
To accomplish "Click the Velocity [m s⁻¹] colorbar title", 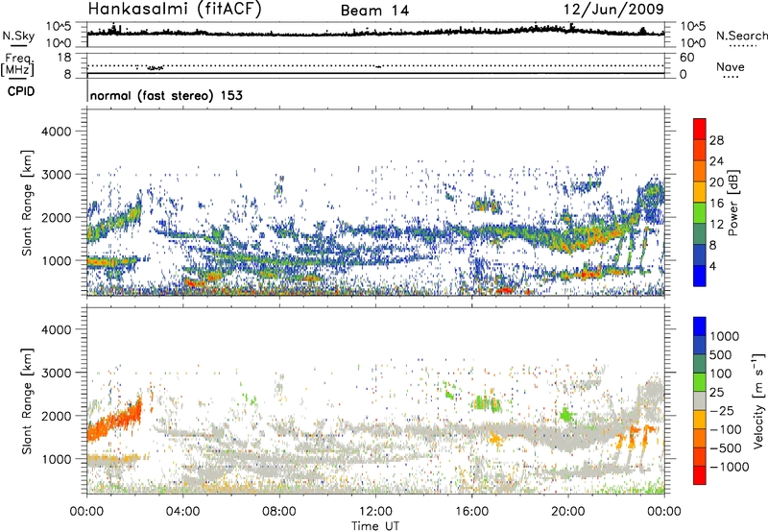I will (758, 400).
